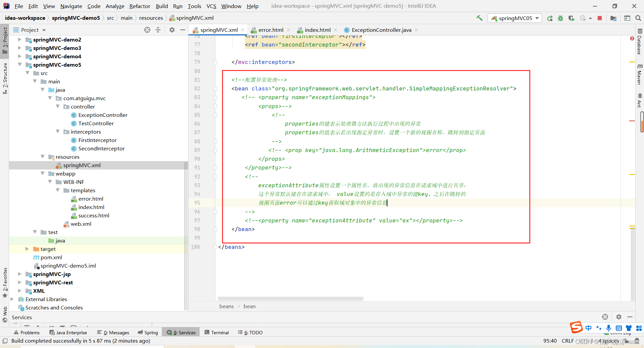The height and width of the screenshot is (348, 644).
Task: Toggle the 2: Favorites side tab
Action: (x=5, y=282)
